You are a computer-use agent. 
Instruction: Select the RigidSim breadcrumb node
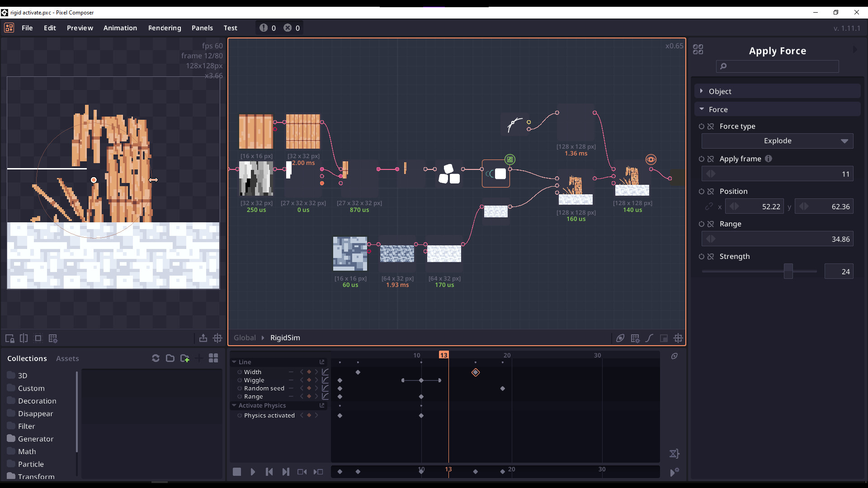pyautogui.click(x=285, y=338)
